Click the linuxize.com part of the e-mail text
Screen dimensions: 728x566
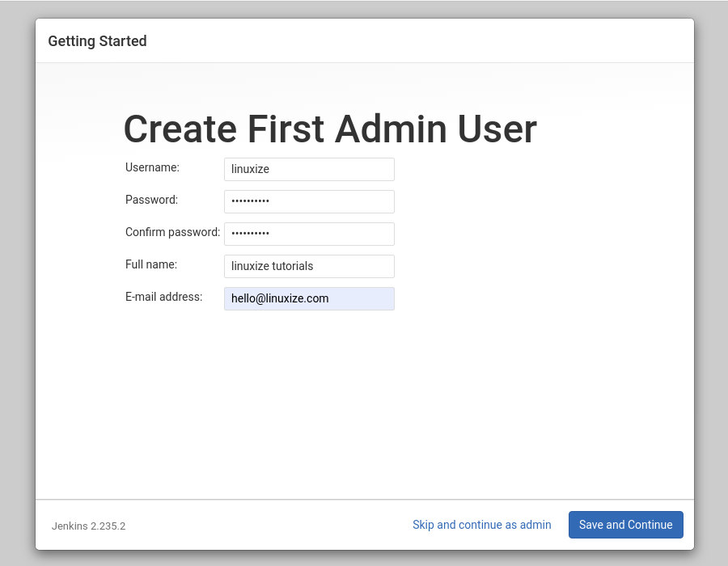coord(297,299)
